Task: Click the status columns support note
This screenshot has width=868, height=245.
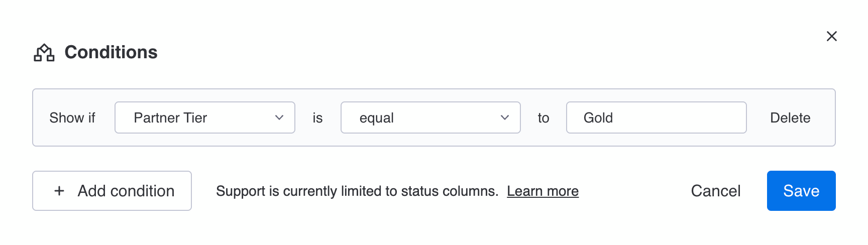Action: (x=357, y=191)
